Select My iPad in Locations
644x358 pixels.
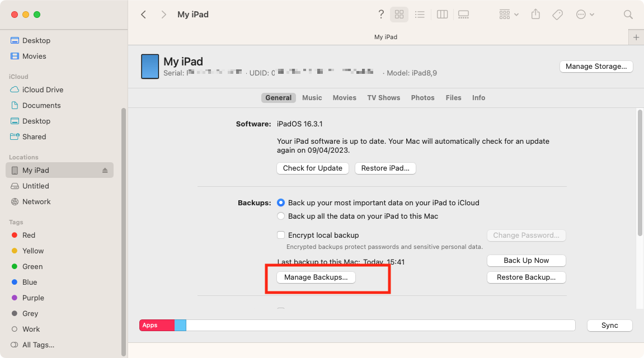click(x=59, y=171)
